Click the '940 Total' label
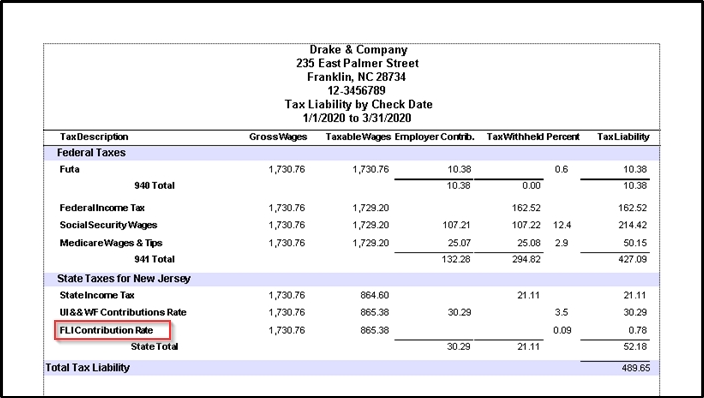This screenshot has width=704, height=398. point(154,186)
